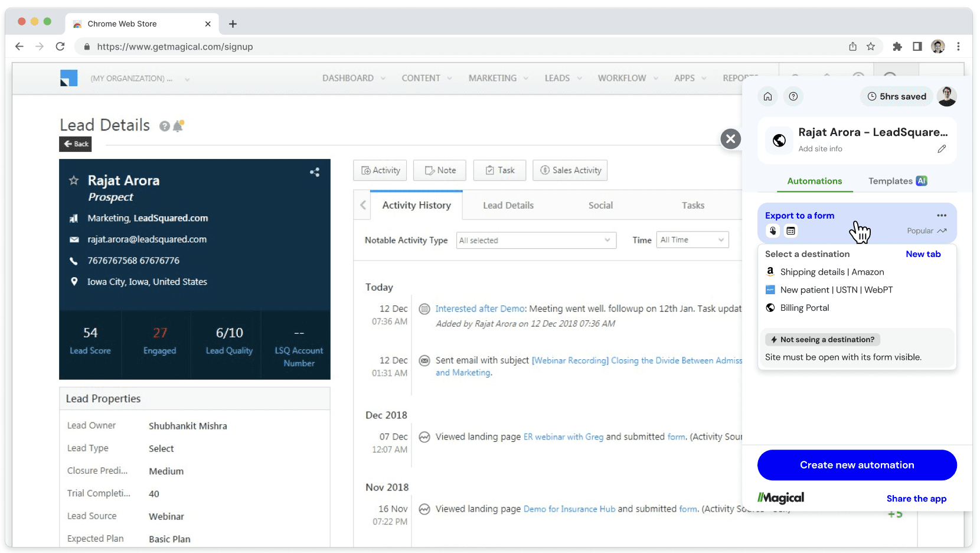Switch to the Automations tab

point(815,181)
